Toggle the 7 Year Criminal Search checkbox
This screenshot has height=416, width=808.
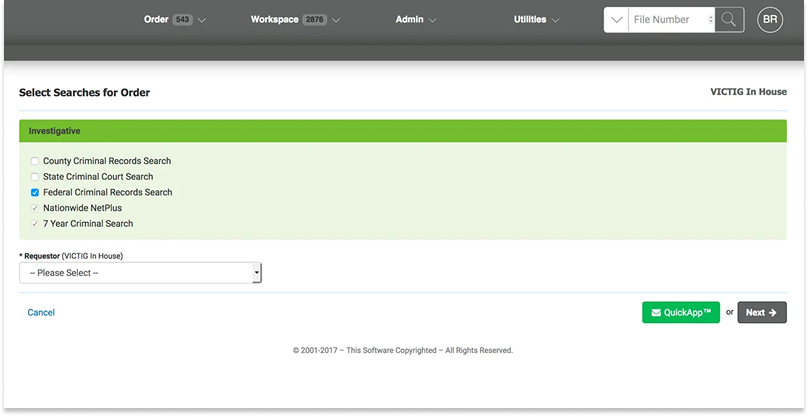pos(35,224)
